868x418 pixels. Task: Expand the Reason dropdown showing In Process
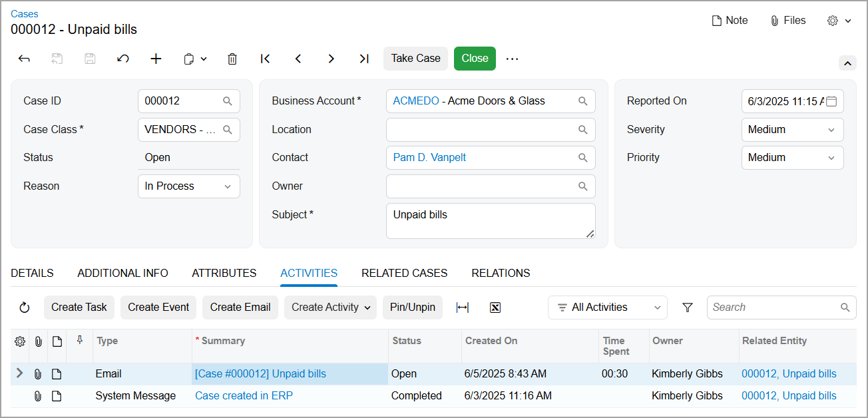point(188,186)
